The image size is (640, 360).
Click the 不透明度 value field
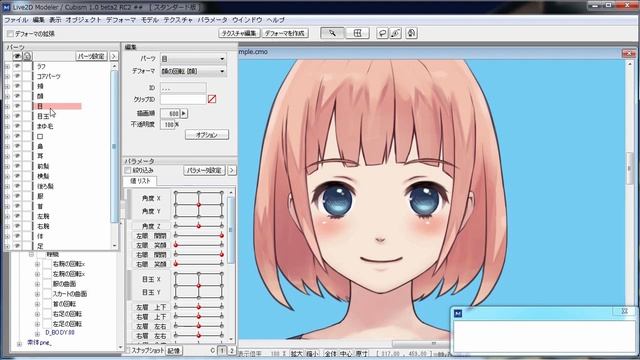(167, 124)
